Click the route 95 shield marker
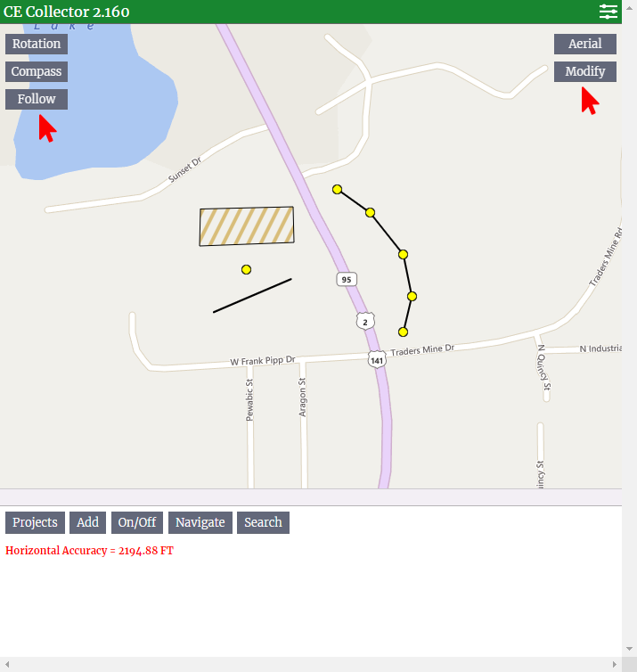Image resolution: width=637 pixels, height=672 pixels. (347, 280)
